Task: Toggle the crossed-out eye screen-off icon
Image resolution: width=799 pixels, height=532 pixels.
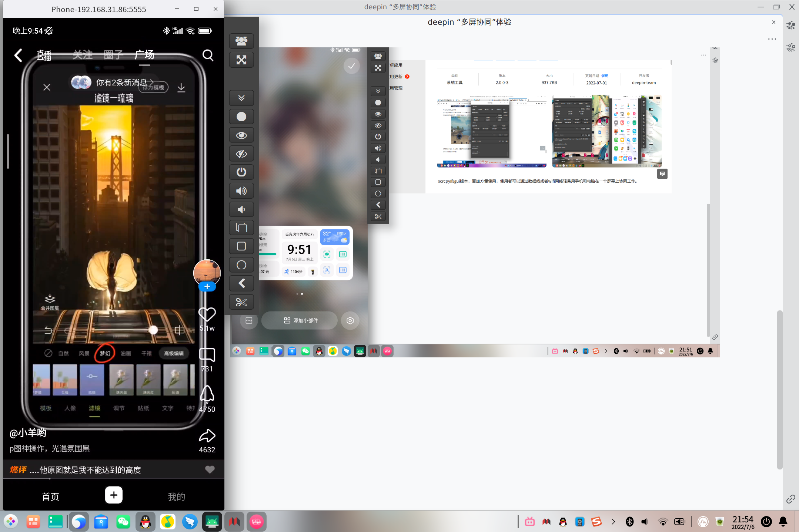Action: point(241,154)
